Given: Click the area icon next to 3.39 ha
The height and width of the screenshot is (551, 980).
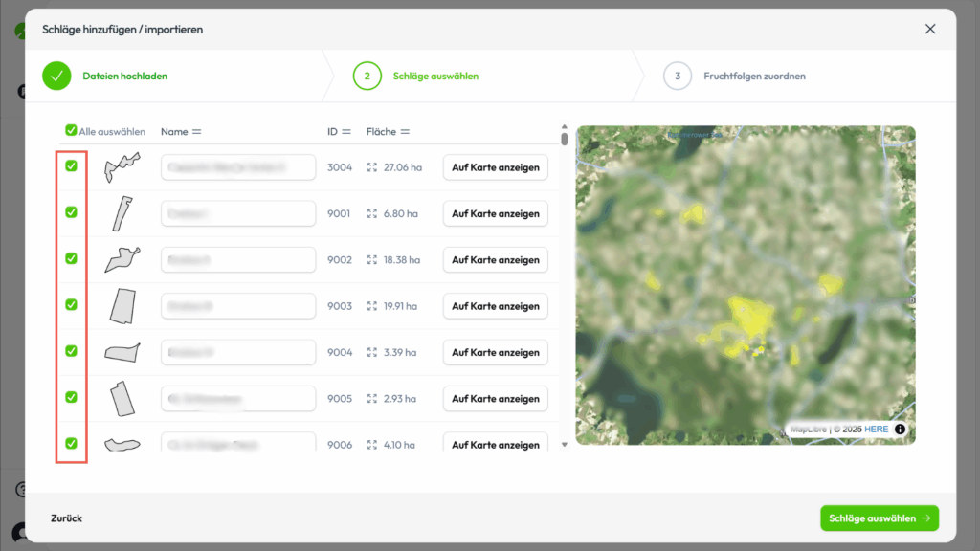Looking at the screenshot, I should tap(371, 353).
